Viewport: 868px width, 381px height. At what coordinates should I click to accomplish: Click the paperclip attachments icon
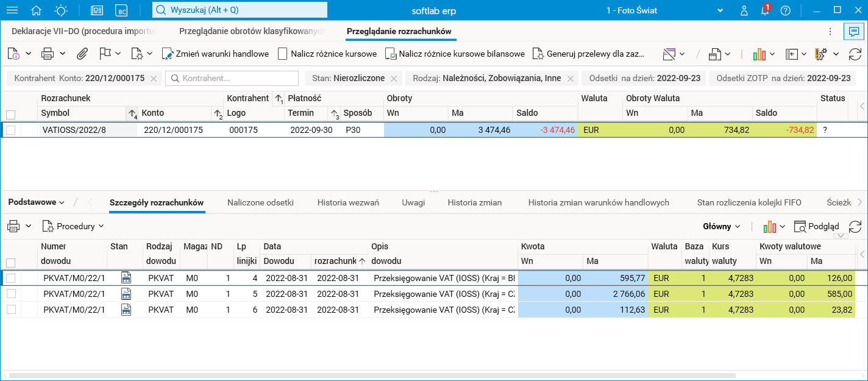pos(82,54)
